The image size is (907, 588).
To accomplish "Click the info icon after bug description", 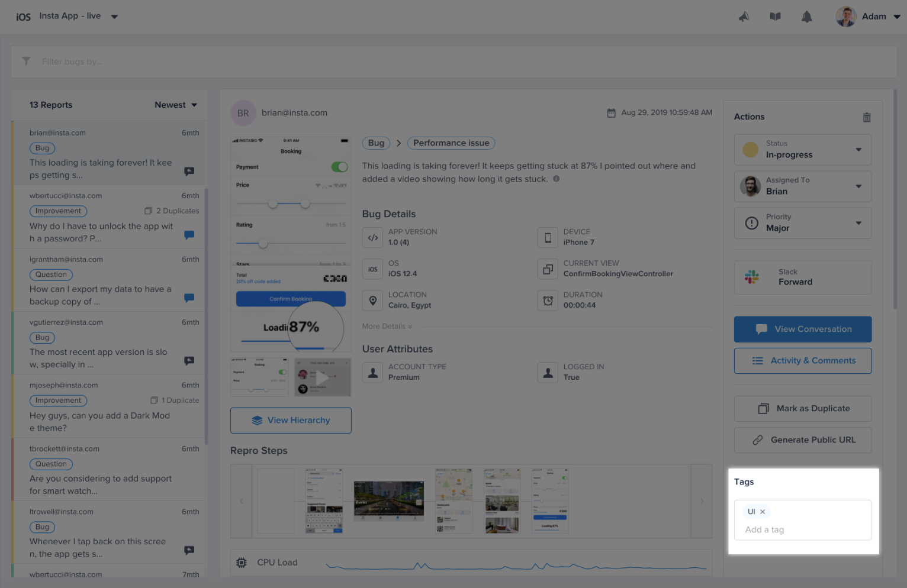I will tap(556, 179).
